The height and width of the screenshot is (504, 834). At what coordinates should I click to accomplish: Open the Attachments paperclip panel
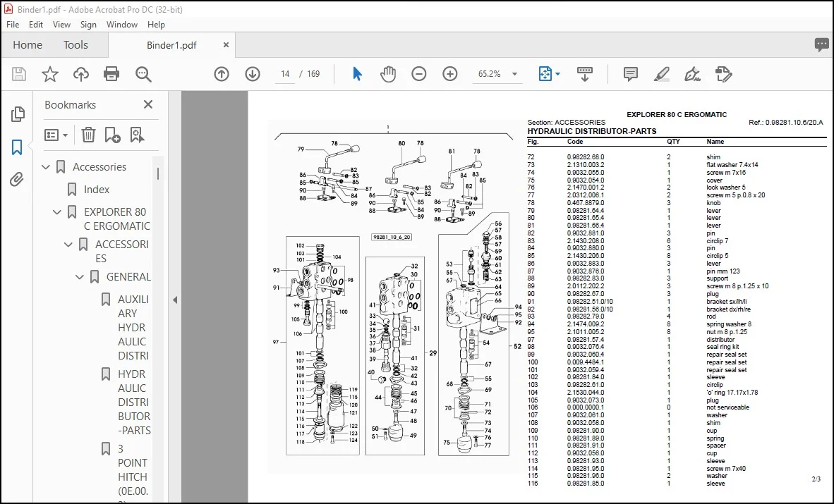coord(17,180)
